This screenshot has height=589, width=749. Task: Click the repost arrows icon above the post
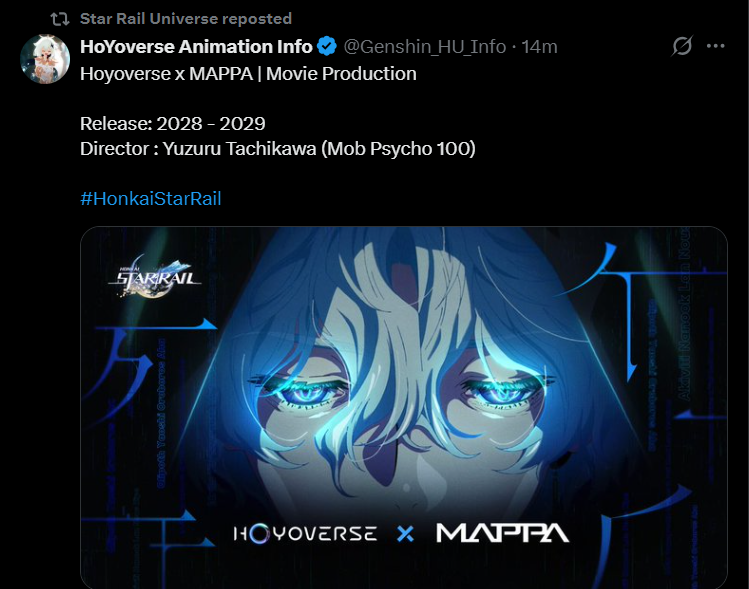pos(60,19)
